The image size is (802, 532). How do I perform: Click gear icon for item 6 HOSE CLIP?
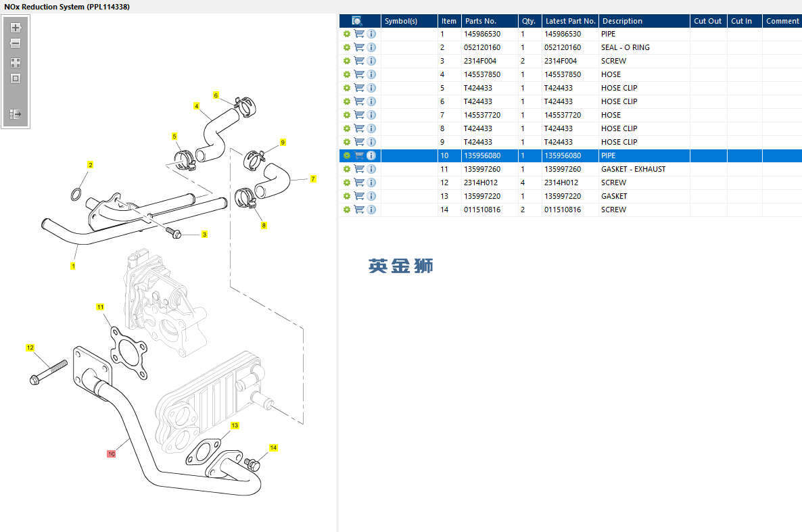[347, 101]
